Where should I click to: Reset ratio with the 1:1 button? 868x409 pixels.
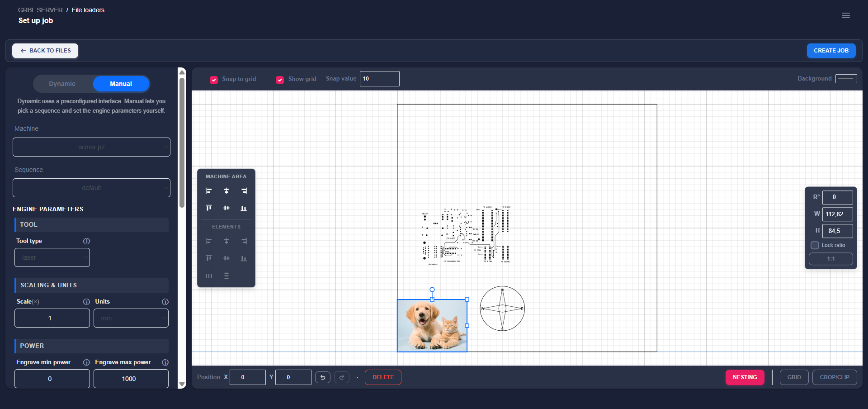click(x=831, y=259)
